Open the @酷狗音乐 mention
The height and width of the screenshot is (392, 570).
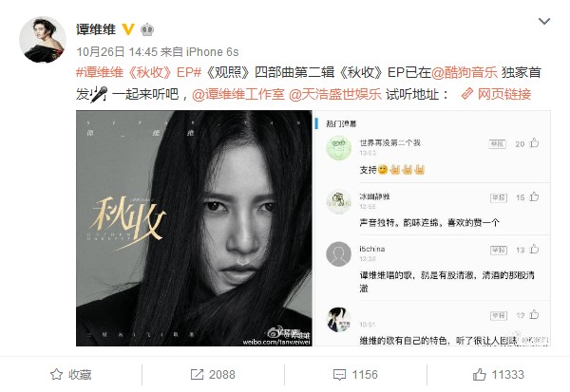click(464, 73)
